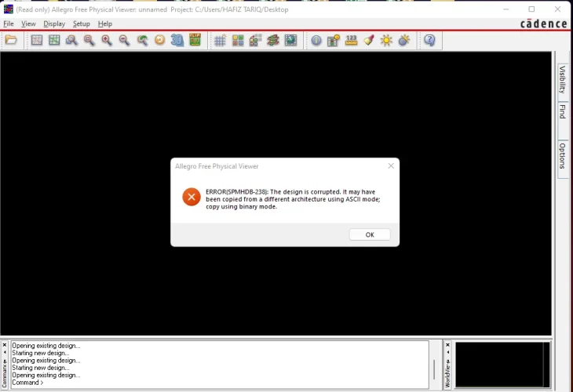Click the Command prompt input line
Viewport: 573px width, 392px height.
coord(220,383)
